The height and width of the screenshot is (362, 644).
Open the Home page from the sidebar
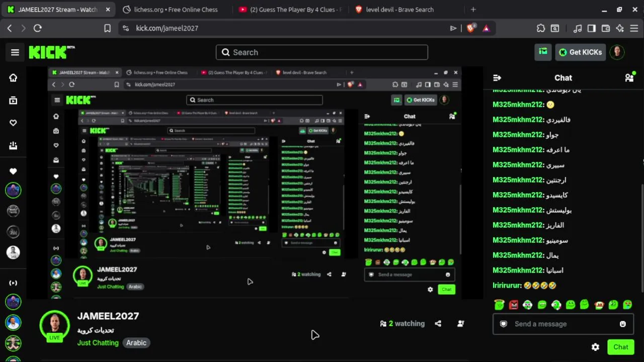point(13,78)
